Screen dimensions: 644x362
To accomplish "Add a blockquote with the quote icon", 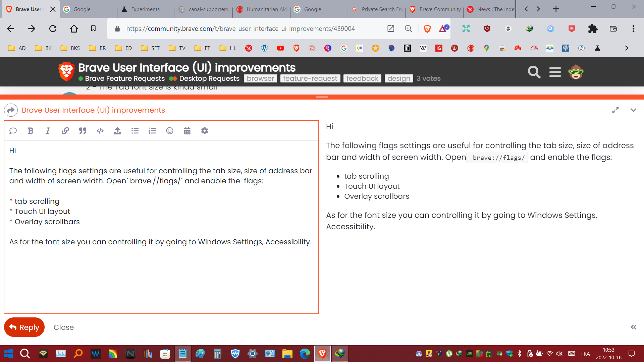I will click(x=83, y=131).
